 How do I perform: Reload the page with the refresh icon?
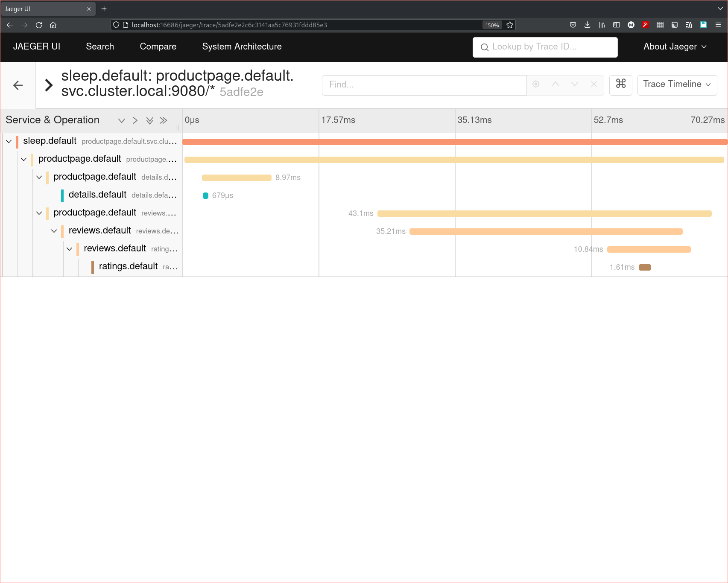point(39,25)
